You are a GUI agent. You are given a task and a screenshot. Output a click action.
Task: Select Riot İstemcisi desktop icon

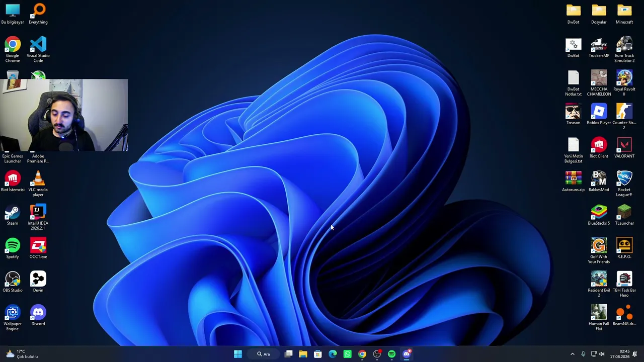(x=13, y=181)
